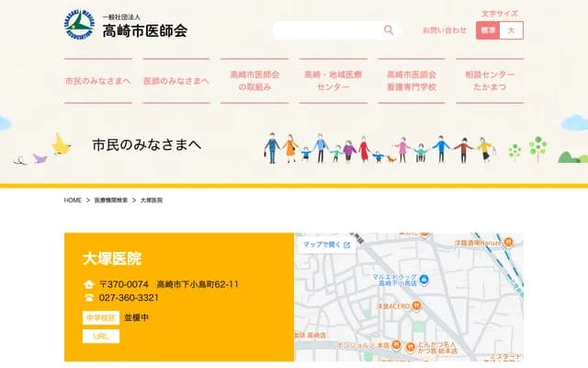Open 市民のみなさまへ menu
Viewport: 588px width, 368px height.
click(x=98, y=81)
